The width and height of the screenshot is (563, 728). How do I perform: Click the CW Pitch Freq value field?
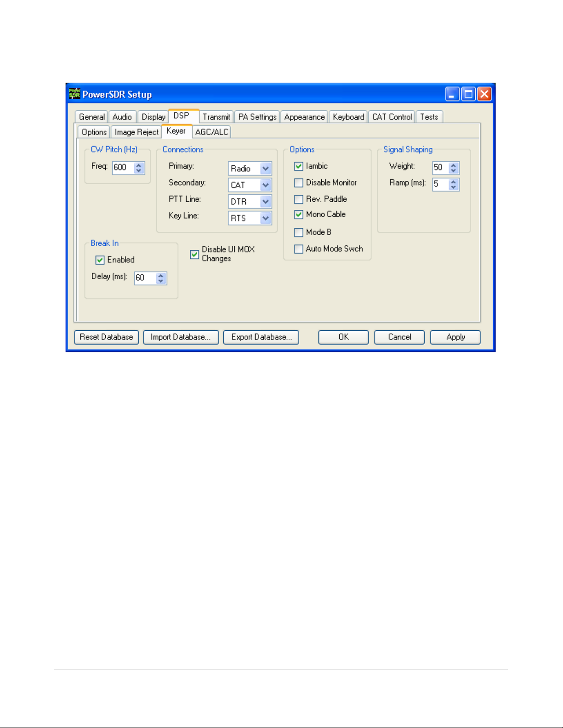[124, 168]
